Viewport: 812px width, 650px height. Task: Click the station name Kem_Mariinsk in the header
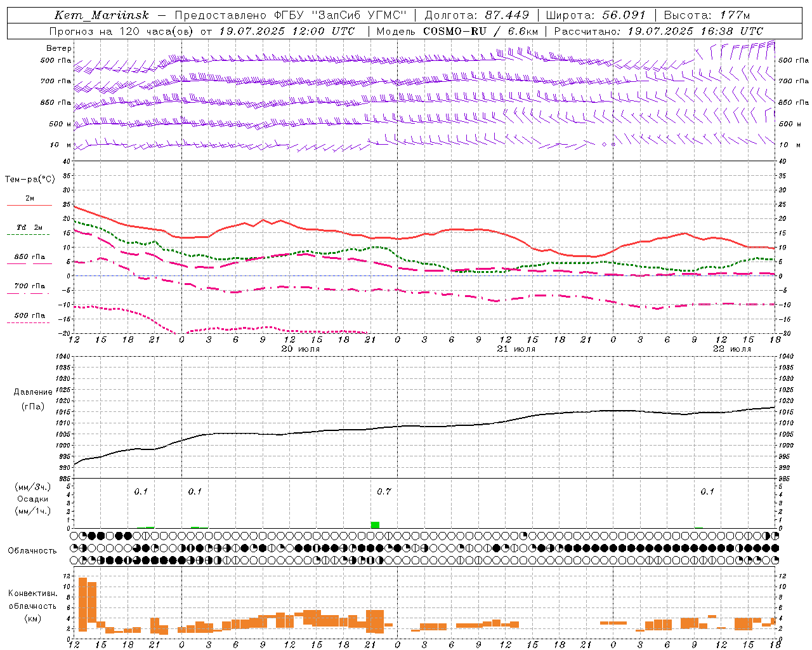coord(101,15)
